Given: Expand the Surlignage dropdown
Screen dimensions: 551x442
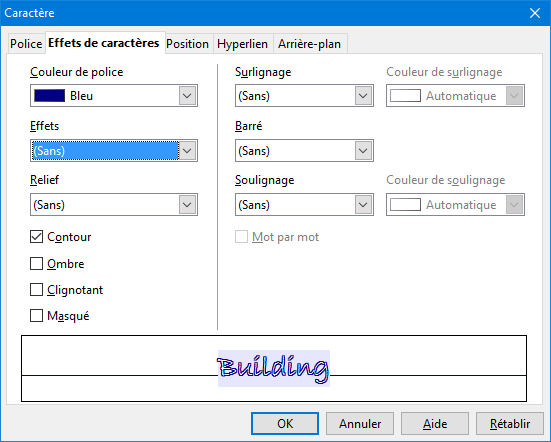Looking at the screenshot, I should tap(304, 96).
